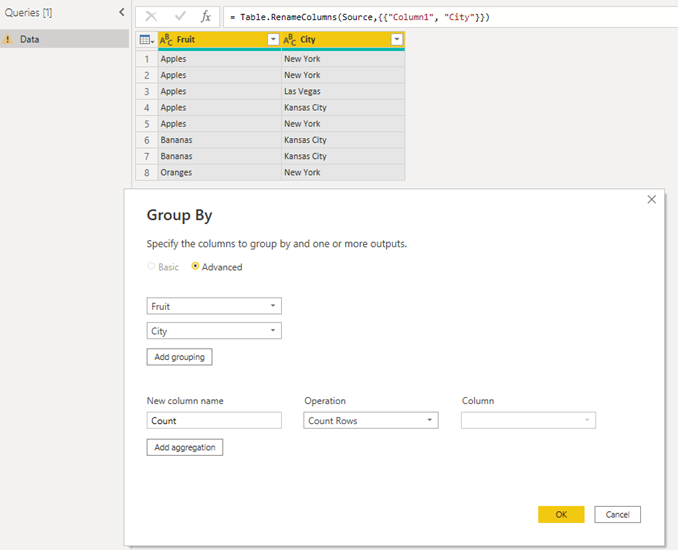
Task: Select row number 1
Action: (x=147, y=59)
